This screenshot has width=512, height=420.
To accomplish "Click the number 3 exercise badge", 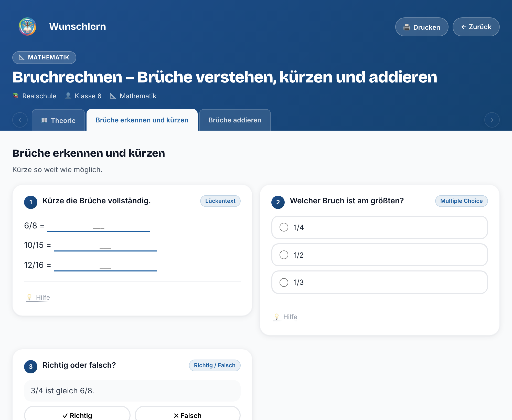I will [31, 367].
